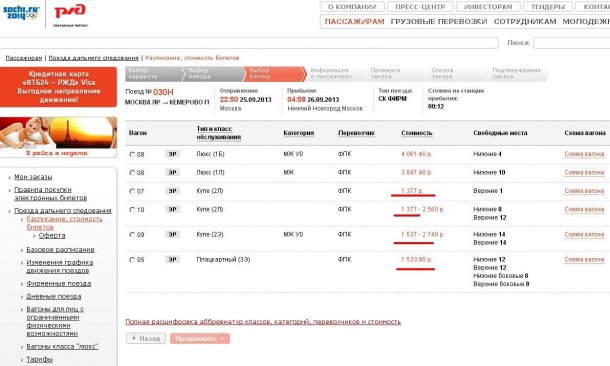Open the О КОМПАНИИ tab
The height and width of the screenshot is (366, 610).
pos(352,7)
